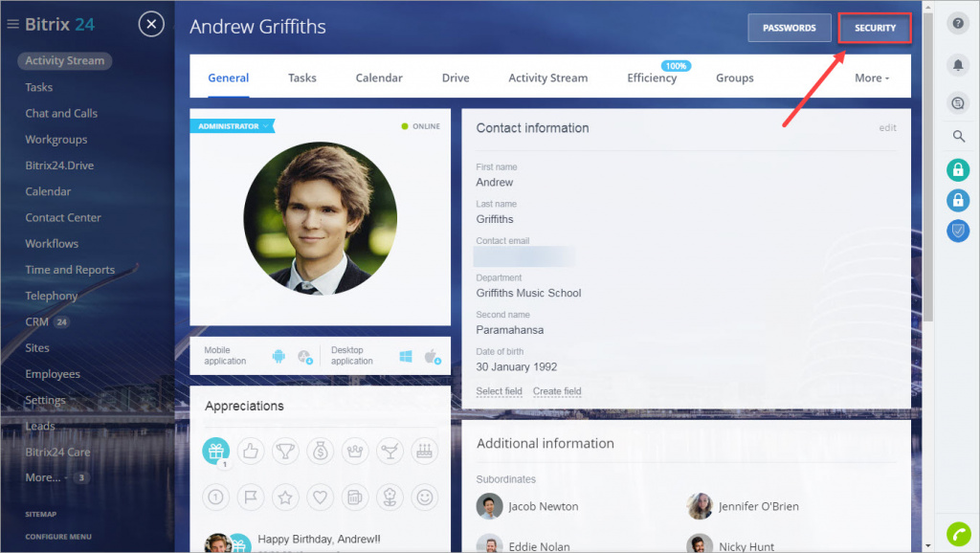
Task: Open Contact Center in left menu
Action: click(x=63, y=217)
